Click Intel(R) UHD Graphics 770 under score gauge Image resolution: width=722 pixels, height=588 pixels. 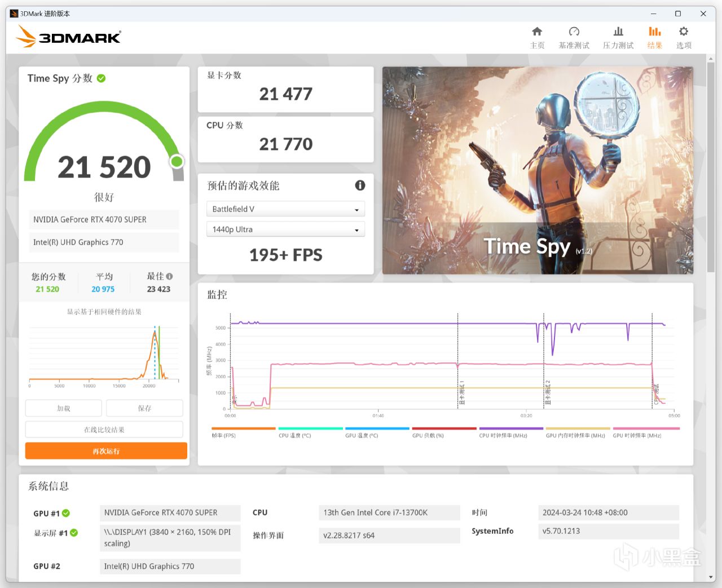[x=104, y=242]
